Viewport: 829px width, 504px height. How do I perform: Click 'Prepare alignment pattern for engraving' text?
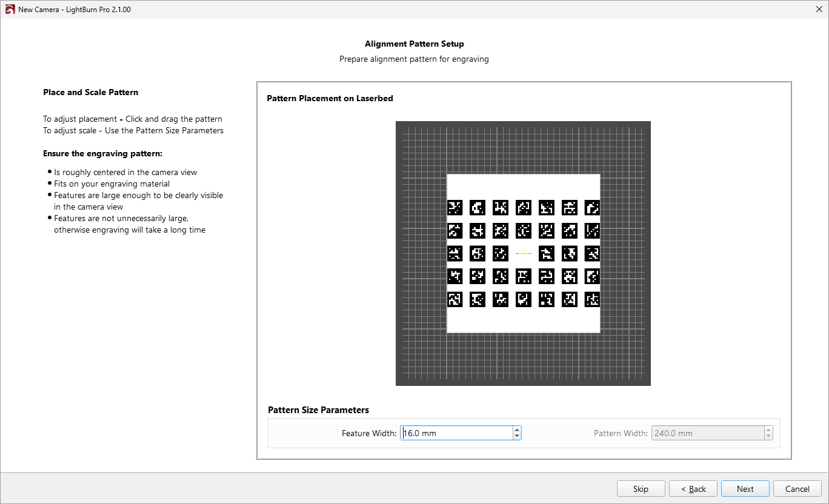[x=414, y=59]
